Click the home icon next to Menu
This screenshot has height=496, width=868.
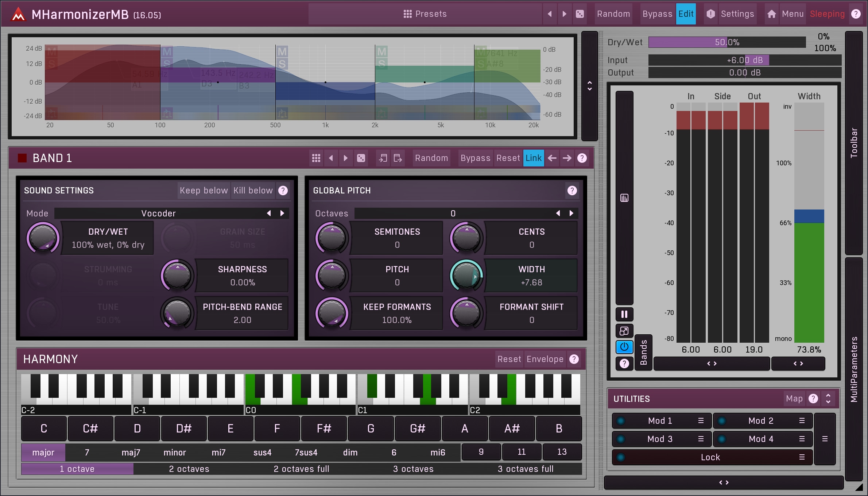[771, 14]
